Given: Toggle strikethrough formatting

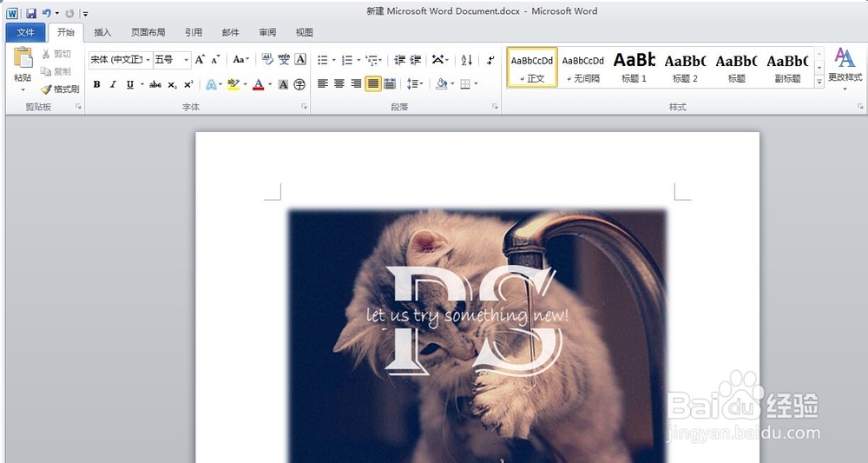Looking at the screenshot, I should click(155, 85).
